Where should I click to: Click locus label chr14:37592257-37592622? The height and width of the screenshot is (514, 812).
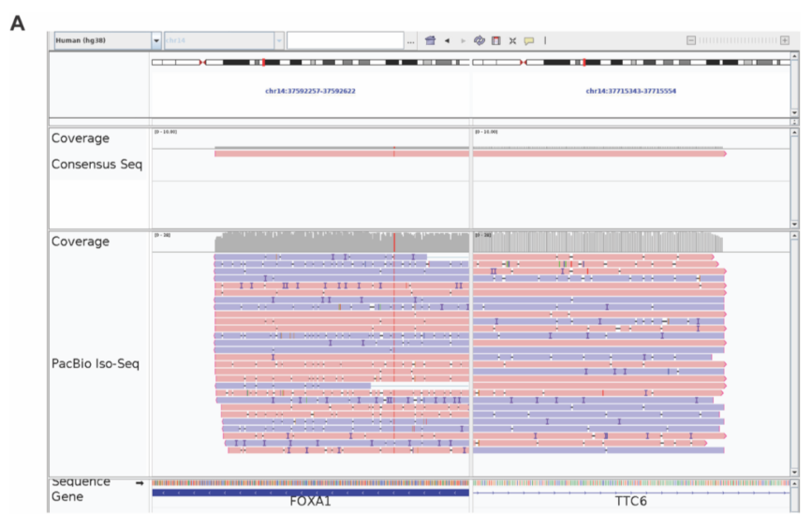[310, 91]
